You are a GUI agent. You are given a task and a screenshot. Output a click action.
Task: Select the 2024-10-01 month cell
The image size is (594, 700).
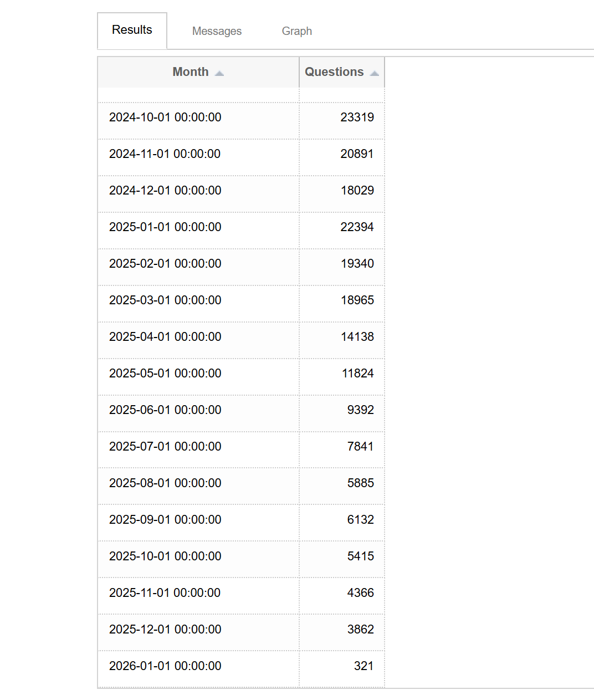coord(165,117)
